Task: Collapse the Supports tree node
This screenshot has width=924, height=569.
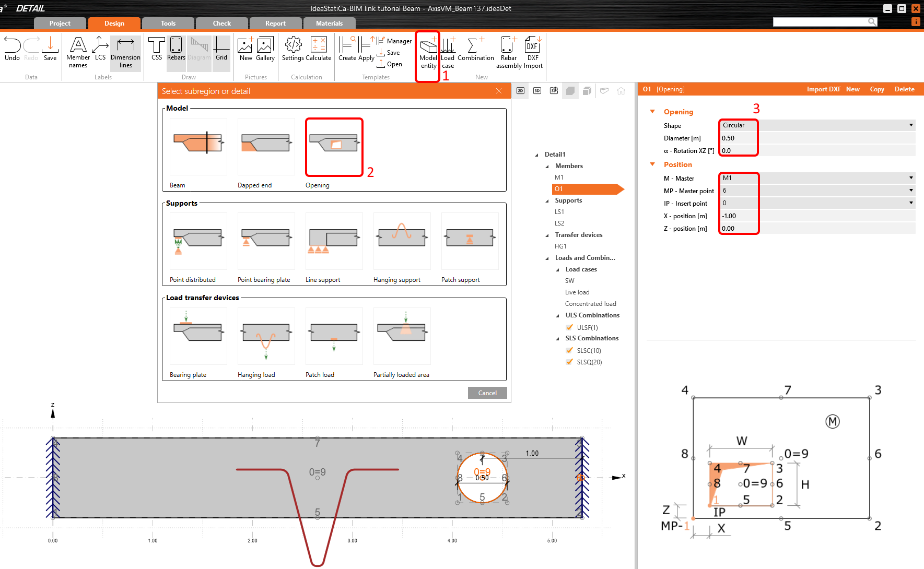Action: (x=547, y=200)
